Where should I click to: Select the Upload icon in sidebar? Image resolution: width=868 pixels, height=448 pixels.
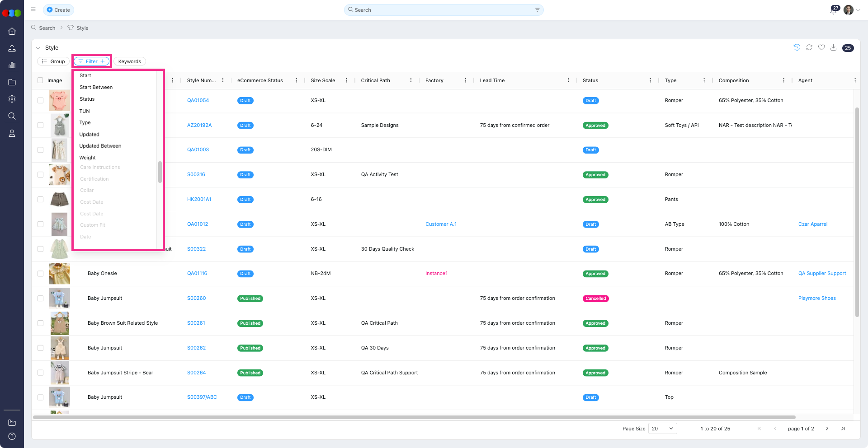(12, 48)
